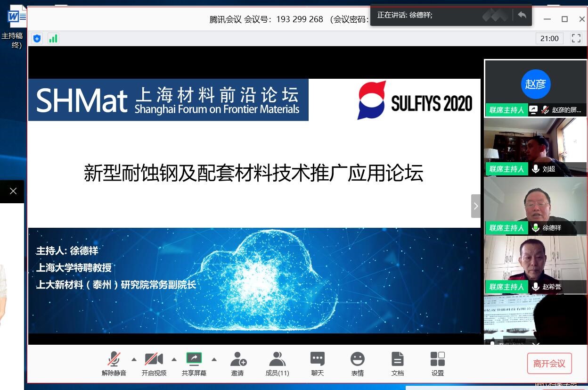Click the blue security shield icon
This screenshot has width=588, height=390.
coord(37,39)
